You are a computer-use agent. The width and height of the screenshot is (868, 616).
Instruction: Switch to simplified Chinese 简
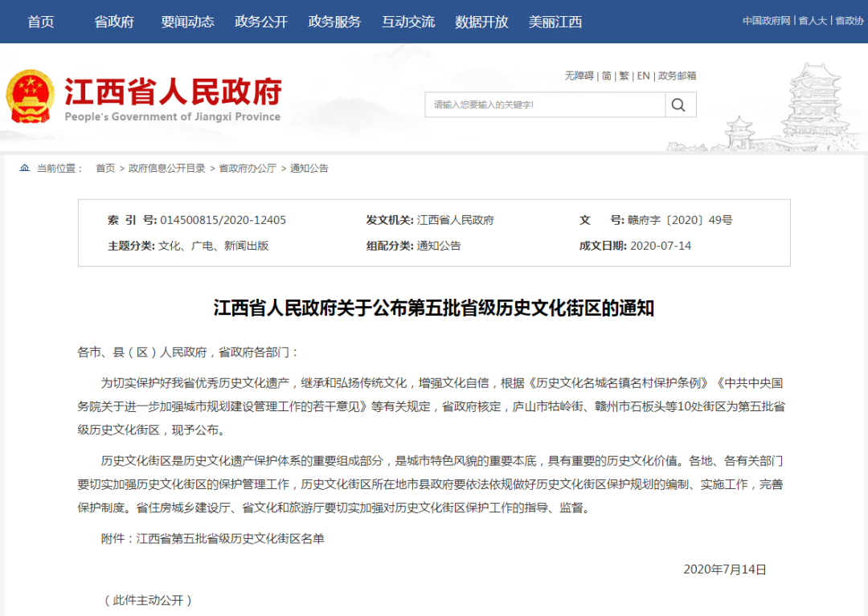607,75
